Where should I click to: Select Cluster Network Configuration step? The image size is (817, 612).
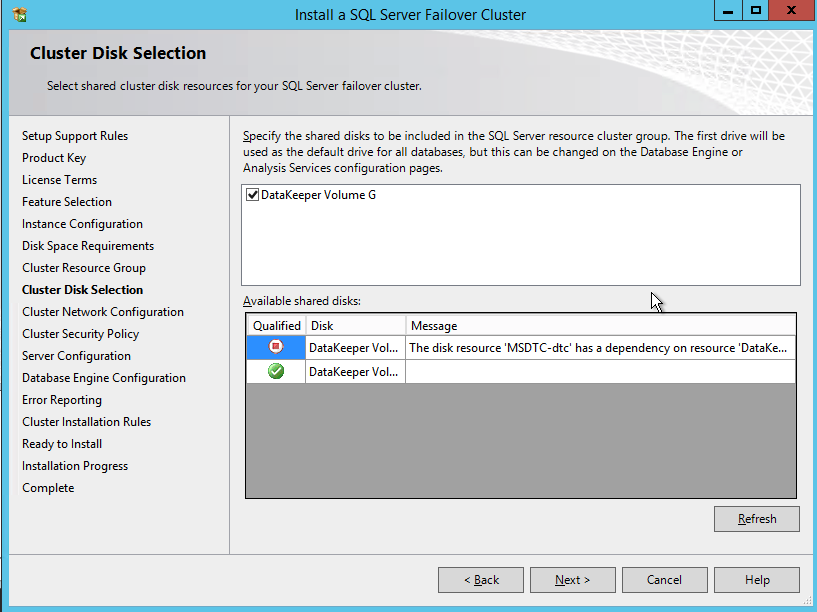pos(103,312)
